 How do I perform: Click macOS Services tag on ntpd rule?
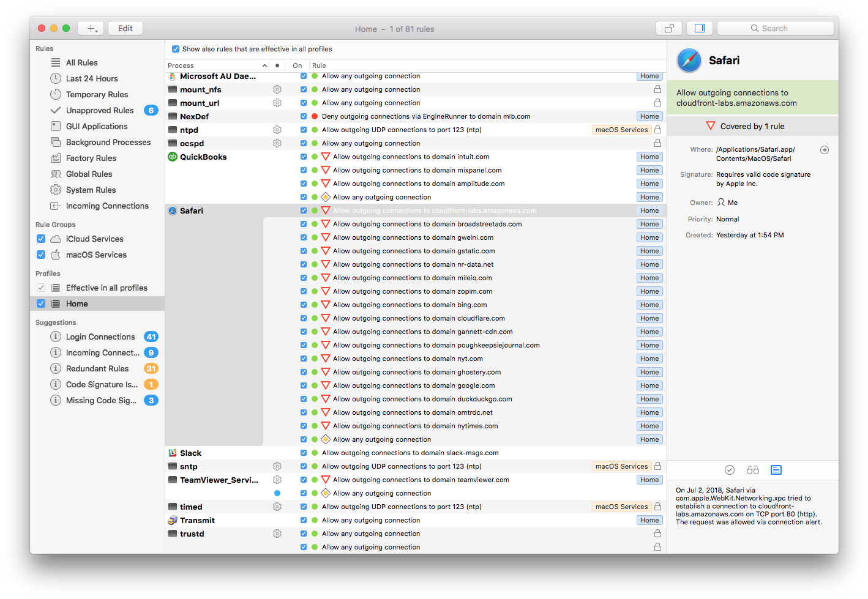click(621, 130)
